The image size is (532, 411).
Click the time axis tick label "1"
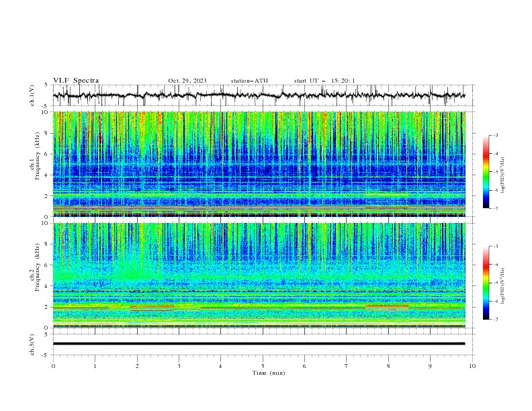(x=95, y=366)
